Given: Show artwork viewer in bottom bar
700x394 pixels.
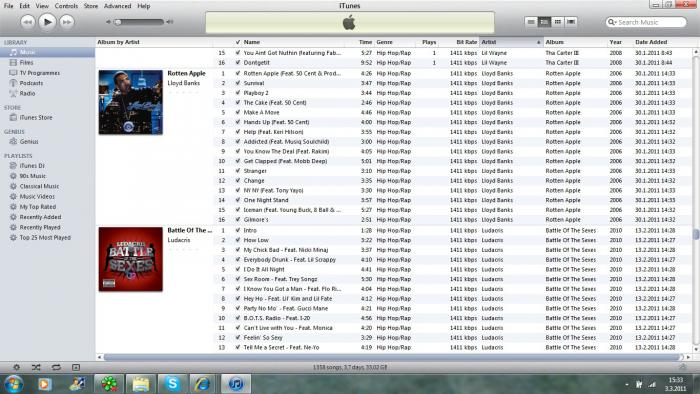Looking at the screenshot, I should pos(76,367).
